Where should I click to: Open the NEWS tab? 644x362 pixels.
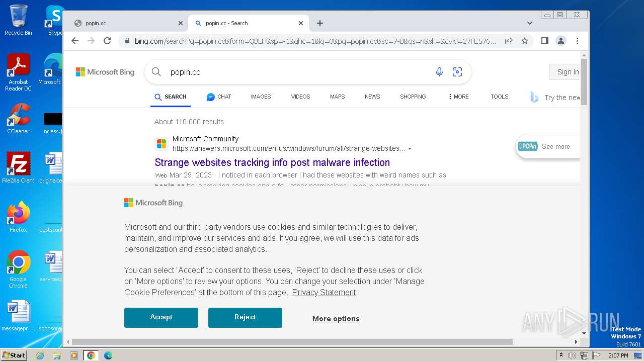(x=372, y=97)
